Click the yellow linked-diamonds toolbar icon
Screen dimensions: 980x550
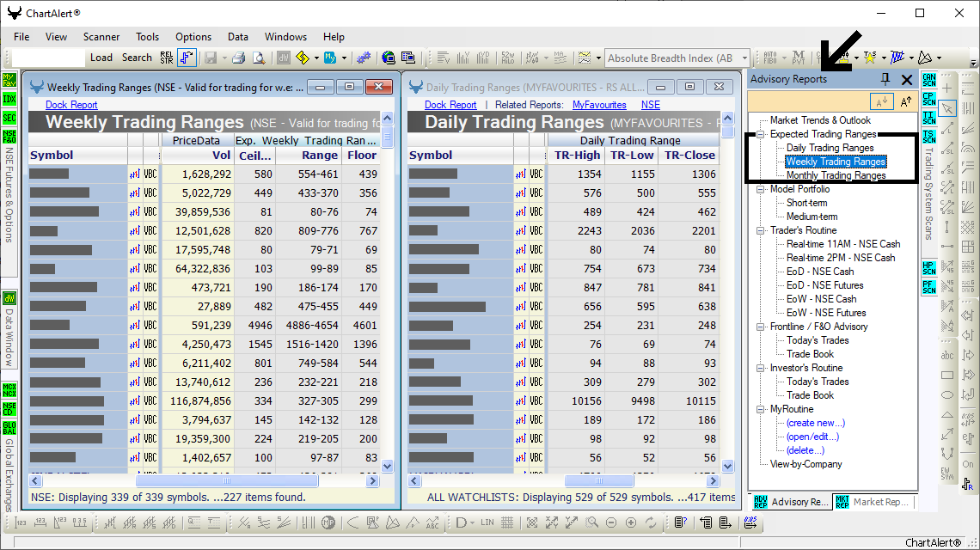click(x=303, y=58)
